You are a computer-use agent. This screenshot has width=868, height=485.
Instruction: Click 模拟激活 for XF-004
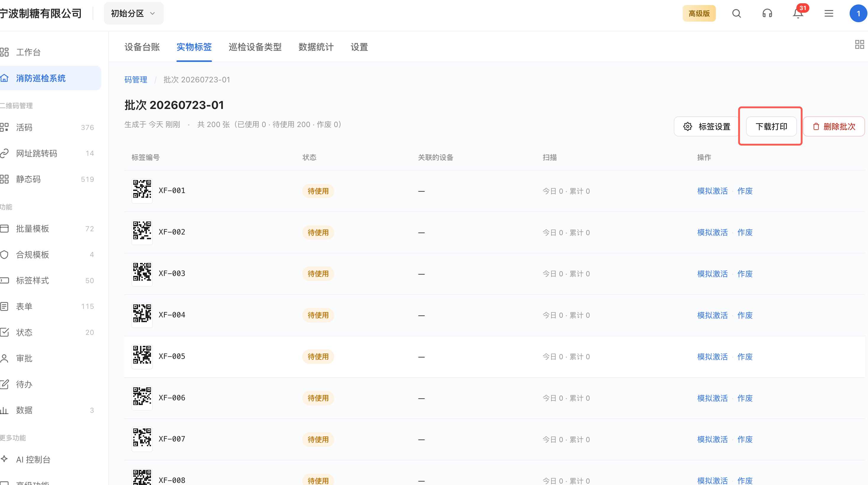pos(712,315)
